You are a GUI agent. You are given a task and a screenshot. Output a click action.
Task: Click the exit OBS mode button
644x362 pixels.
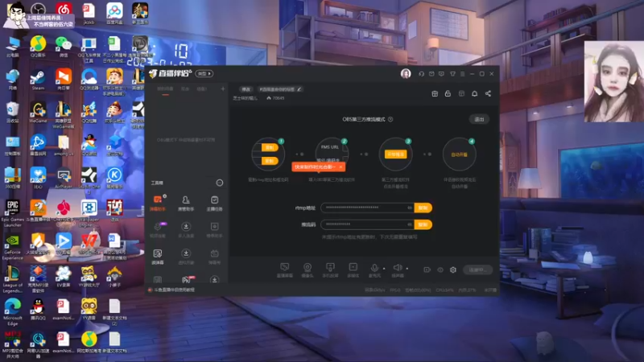(479, 119)
